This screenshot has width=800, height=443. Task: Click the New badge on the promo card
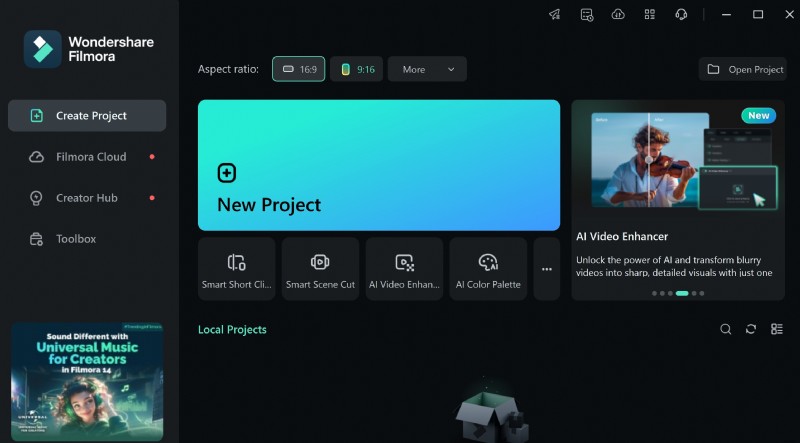(759, 115)
